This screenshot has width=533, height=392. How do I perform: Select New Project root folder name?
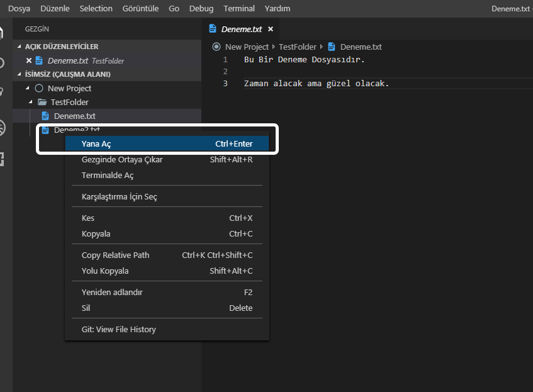pyautogui.click(x=69, y=88)
